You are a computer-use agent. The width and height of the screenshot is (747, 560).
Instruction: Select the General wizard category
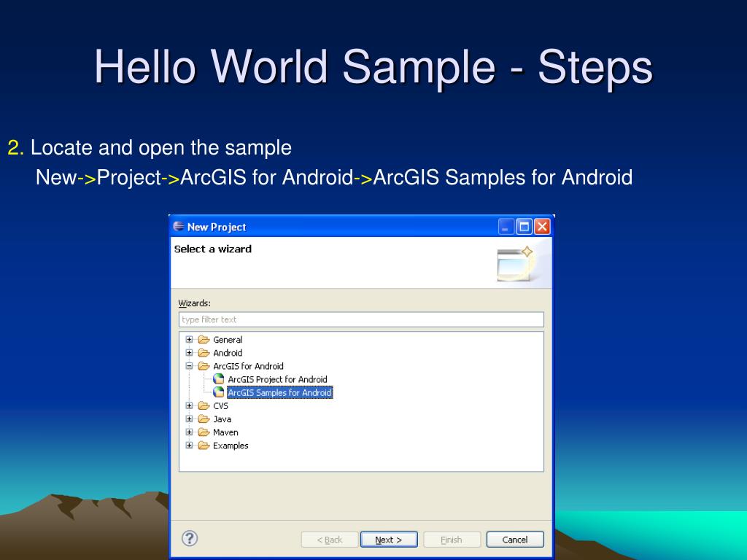coord(228,340)
